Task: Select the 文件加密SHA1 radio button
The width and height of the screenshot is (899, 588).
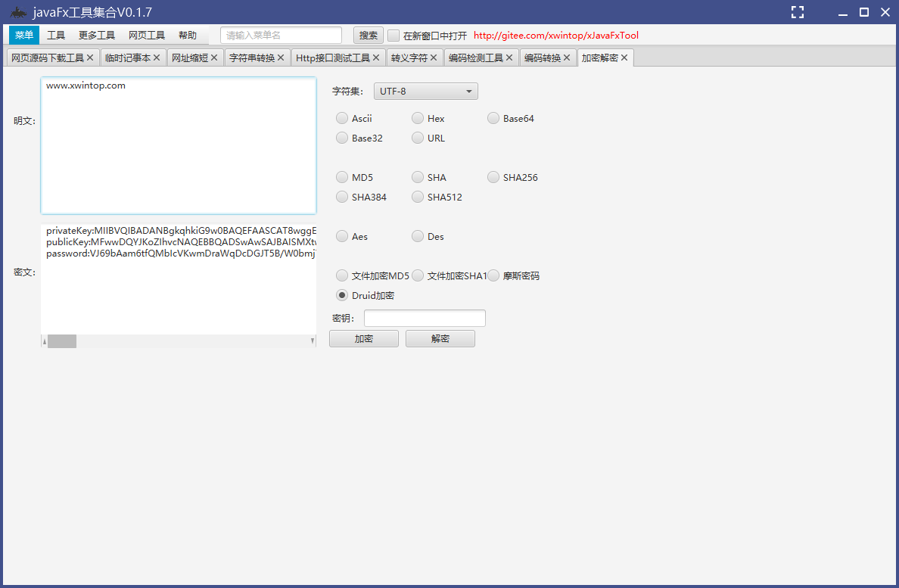Action: 418,275
